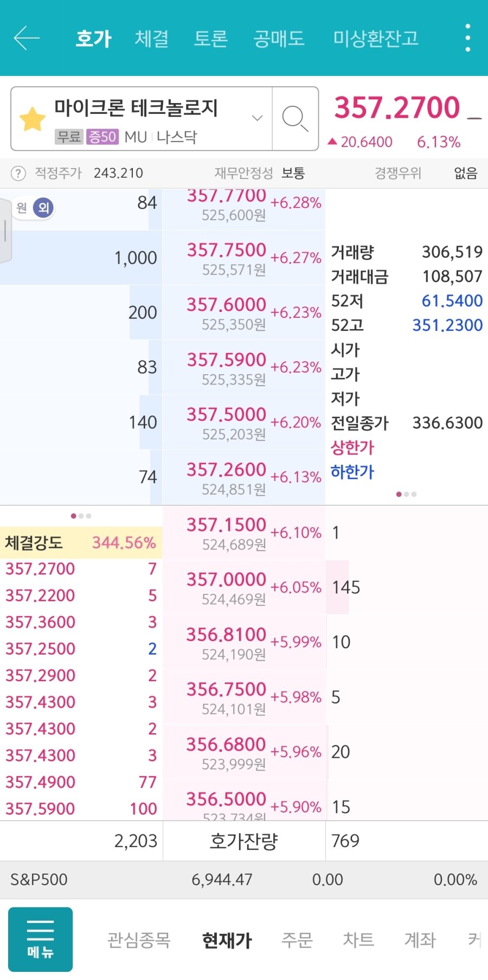Pull out the left side panel handle

(5, 230)
